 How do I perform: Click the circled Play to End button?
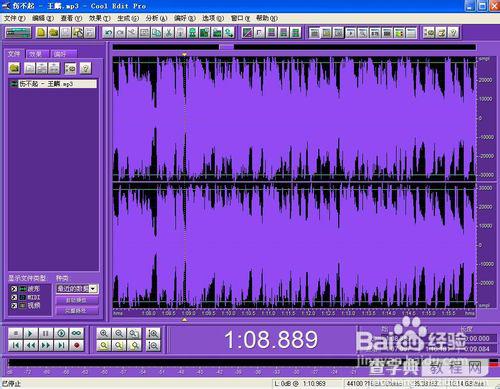(x=61, y=333)
